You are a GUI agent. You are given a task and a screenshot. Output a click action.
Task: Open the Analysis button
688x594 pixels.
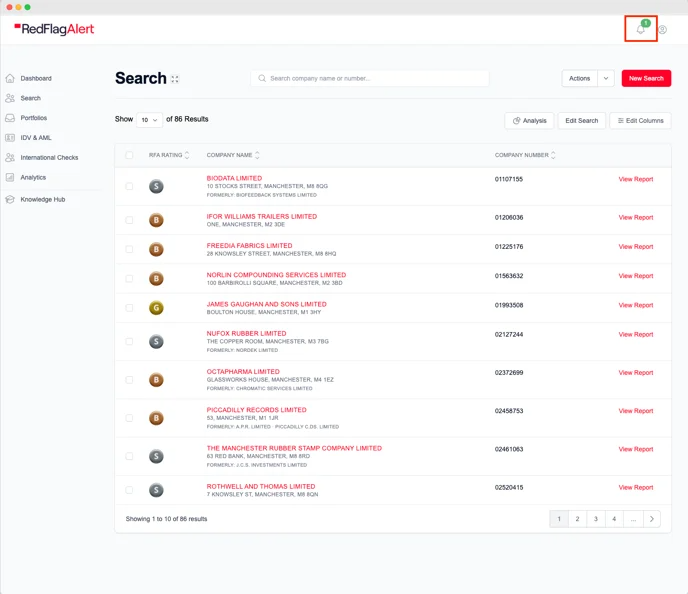tap(530, 121)
